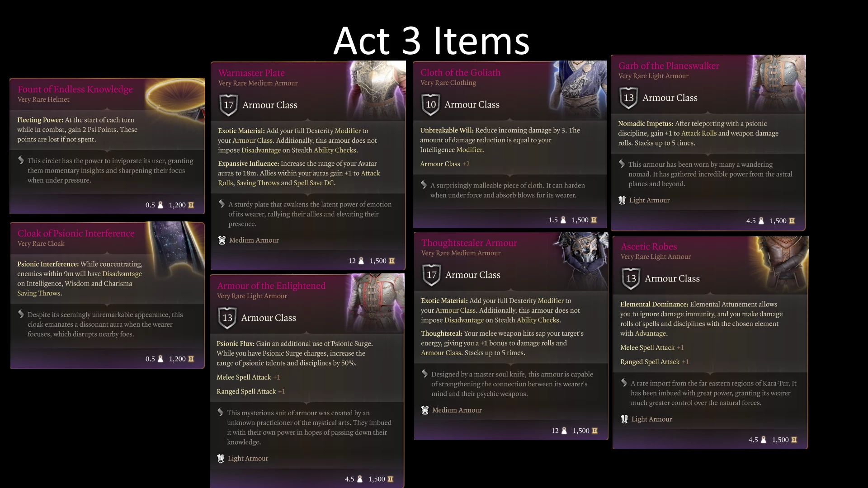Click the Warmaster Plate armour class 17 shield
Image resolution: width=868 pixels, height=488 pixels.
[228, 105]
